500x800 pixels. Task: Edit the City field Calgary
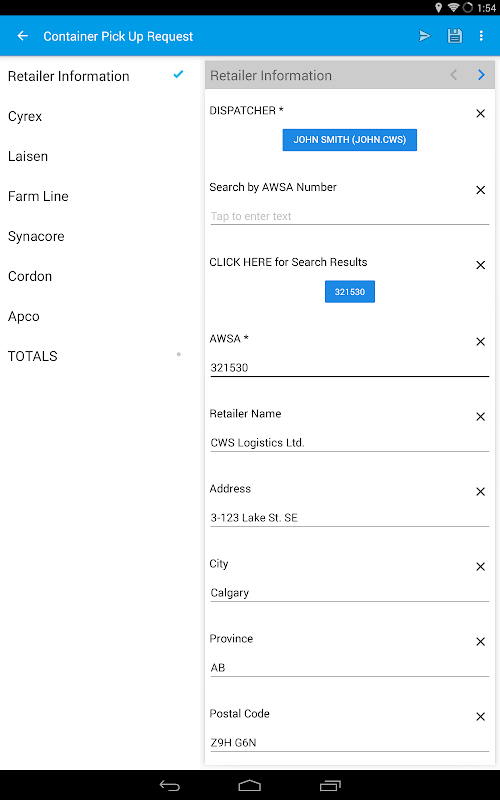(x=349, y=593)
